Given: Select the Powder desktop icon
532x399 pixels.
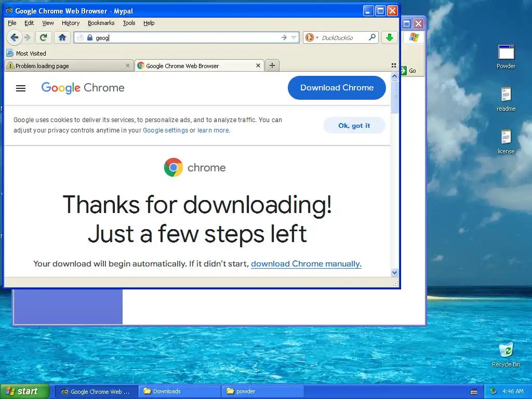Looking at the screenshot, I should tap(506, 57).
